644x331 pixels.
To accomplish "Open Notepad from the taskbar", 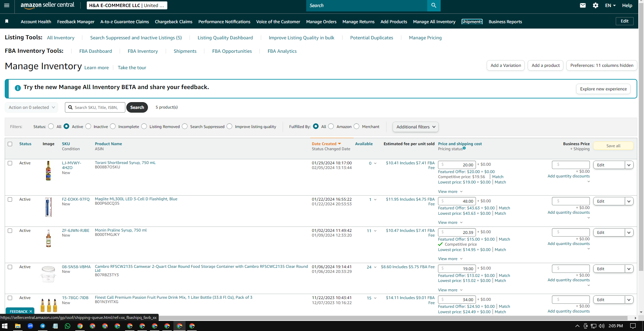I will [55, 326].
